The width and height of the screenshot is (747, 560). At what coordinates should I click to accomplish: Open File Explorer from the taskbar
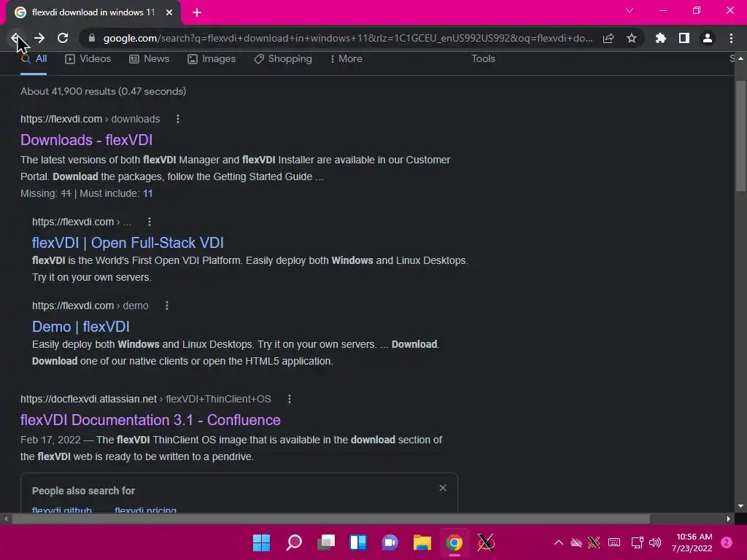click(422, 542)
